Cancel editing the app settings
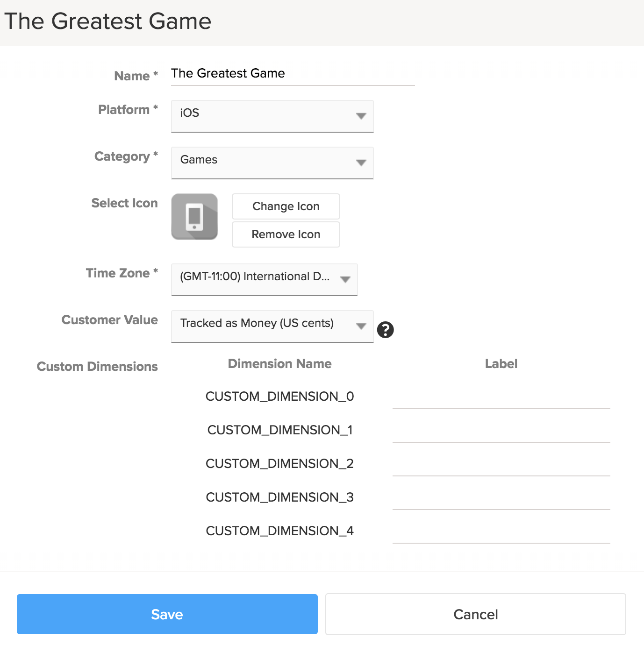Viewport: 644px width, 652px height. (475, 614)
